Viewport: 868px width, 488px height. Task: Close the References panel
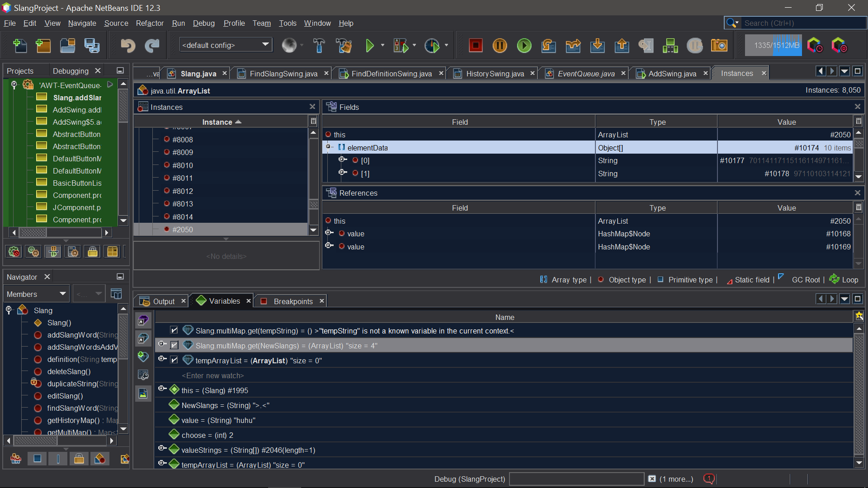(x=857, y=193)
